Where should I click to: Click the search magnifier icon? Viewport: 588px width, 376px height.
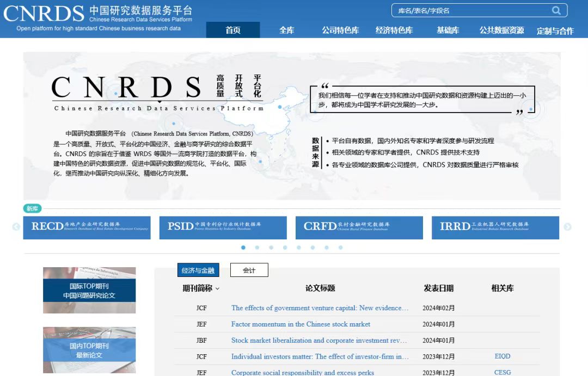coord(556,10)
